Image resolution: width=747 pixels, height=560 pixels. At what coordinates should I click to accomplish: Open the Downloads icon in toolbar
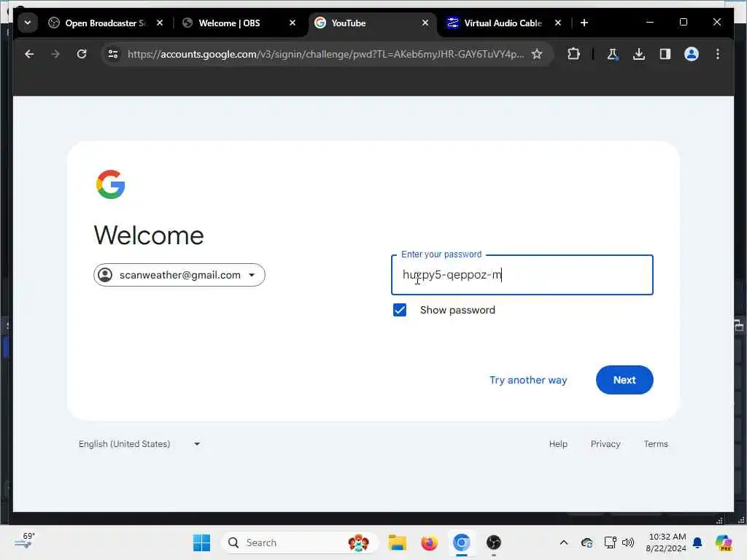pos(639,54)
